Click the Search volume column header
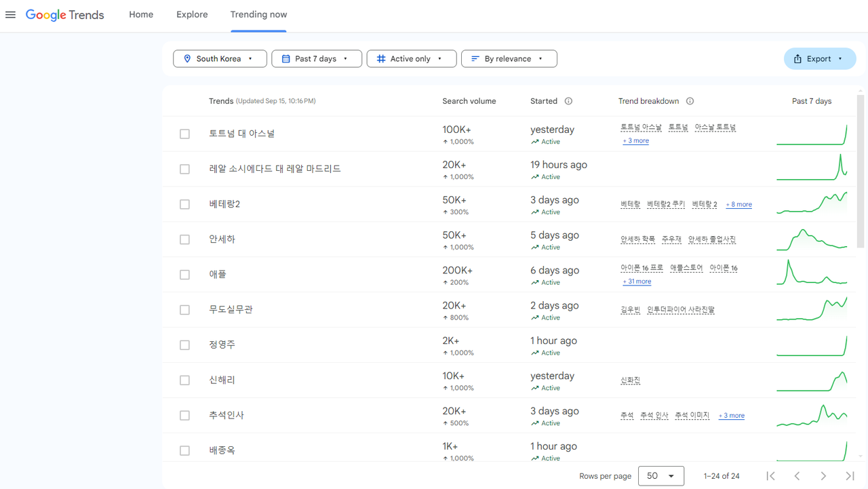 coord(469,101)
